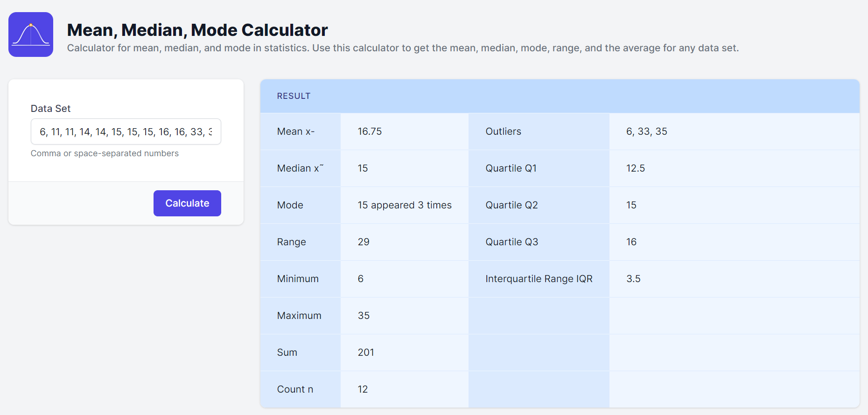868x415 pixels.
Task: Click the Range value 29
Action: click(364, 242)
